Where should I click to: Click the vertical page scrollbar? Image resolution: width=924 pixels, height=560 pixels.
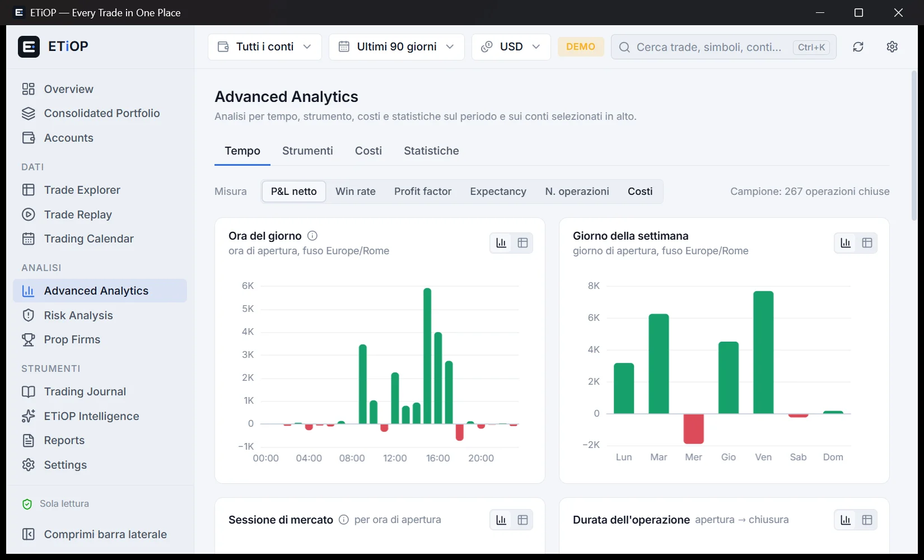coord(914,146)
